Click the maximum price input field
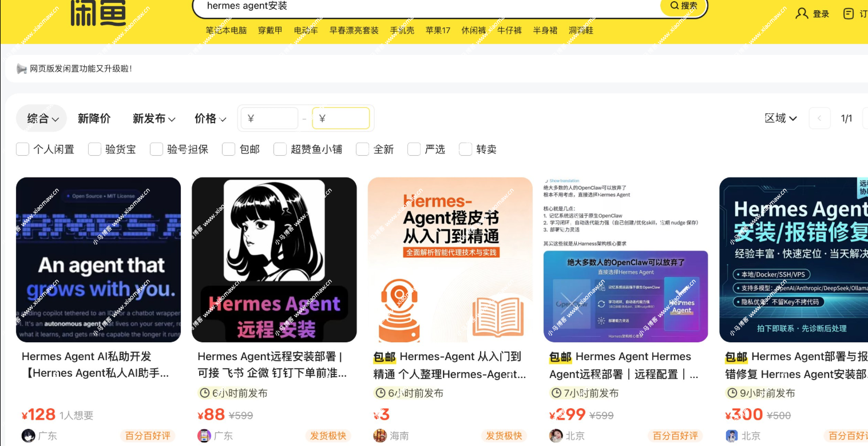Viewport: 868px width, 446px height. point(341,119)
